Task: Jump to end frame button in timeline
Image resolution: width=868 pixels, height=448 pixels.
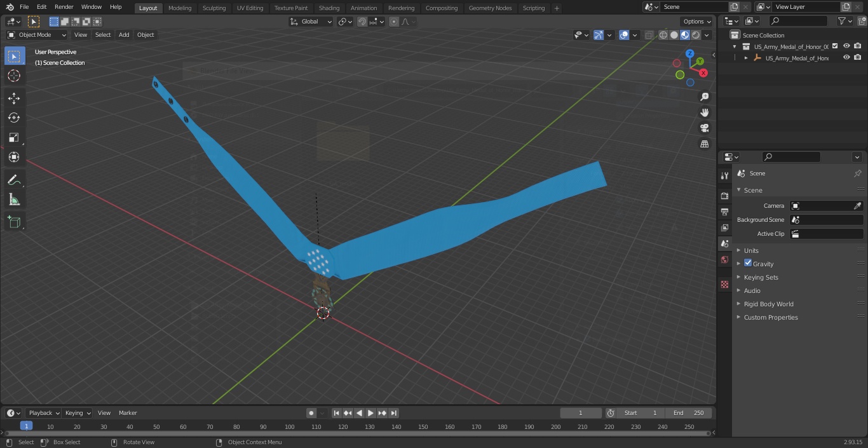Action: [394, 413]
